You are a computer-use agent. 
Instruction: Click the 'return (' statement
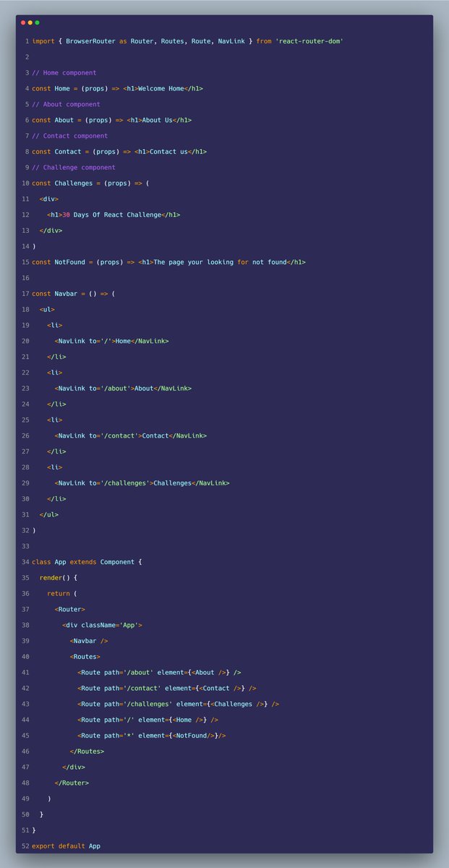point(62,593)
